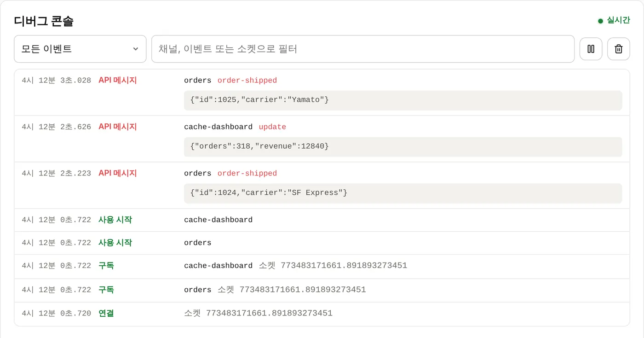This screenshot has width=644, height=338.
Task: Click 구독 label in the orders row
Action: (x=106, y=290)
